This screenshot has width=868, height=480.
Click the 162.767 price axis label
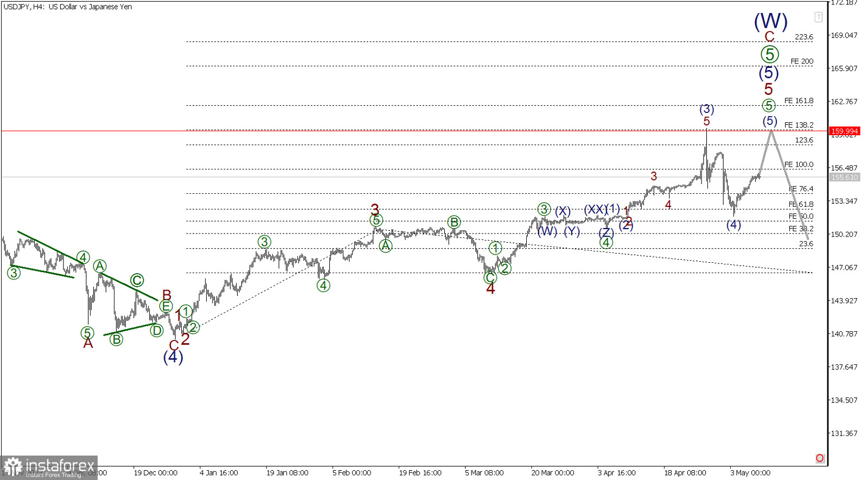(x=844, y=102)
